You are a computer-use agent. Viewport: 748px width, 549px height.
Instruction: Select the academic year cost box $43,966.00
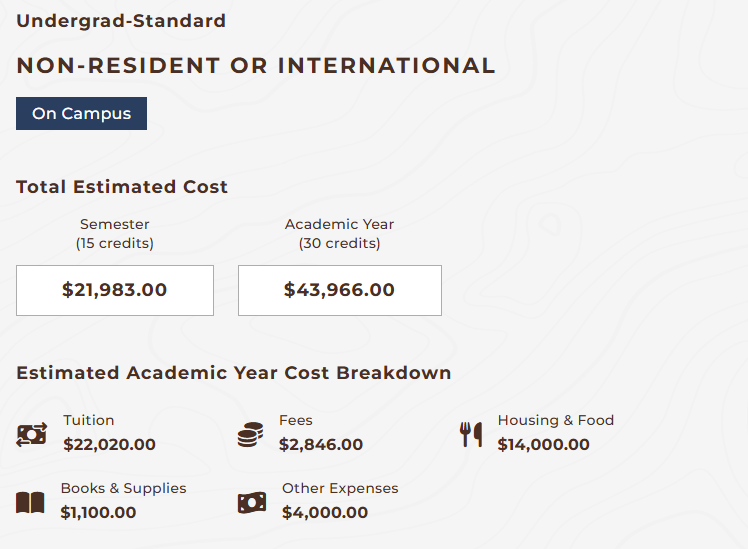pyautogui.click(x=339, y=290)
